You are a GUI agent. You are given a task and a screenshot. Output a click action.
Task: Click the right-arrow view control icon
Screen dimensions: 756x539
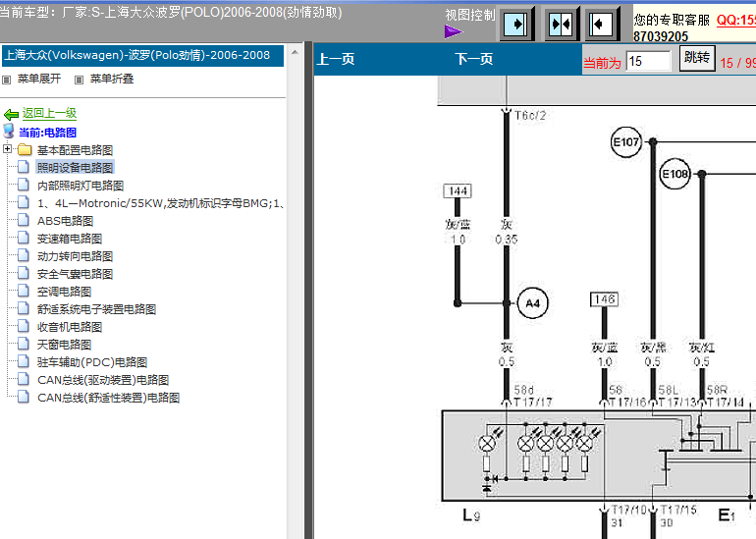(516, 24)
